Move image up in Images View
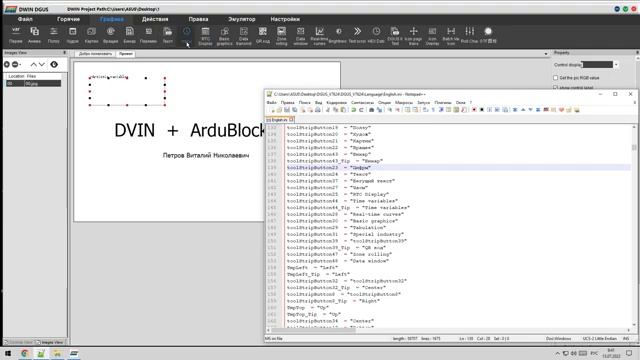 (33, 64)
